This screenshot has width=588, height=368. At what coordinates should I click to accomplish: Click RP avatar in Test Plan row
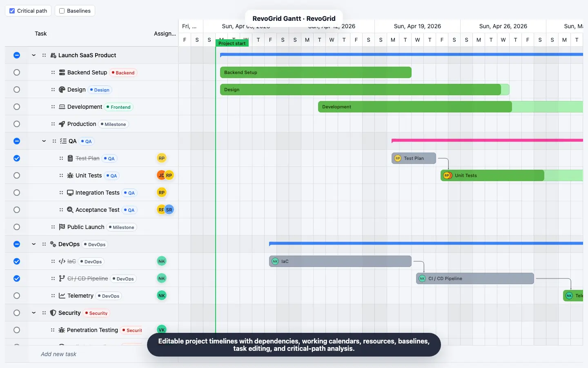(x=162, y=158)
